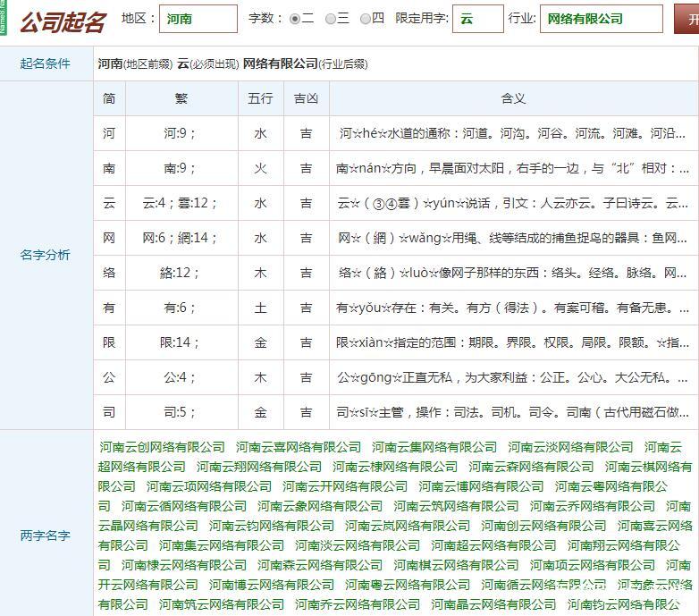Select the 三 character count radio button
The height and width of the screenshot is (616, 699).
pos(331,19)
